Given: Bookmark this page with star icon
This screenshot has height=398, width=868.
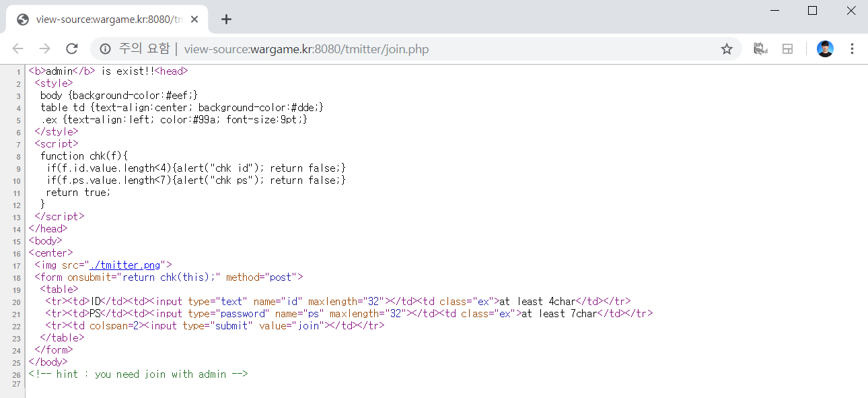Looking at the screenshot, I should pyautogui.click(x=727, y=48).
